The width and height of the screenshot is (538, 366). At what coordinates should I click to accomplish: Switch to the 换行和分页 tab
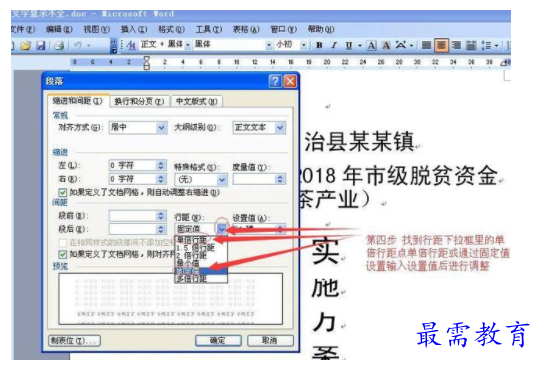click(139, 102)
